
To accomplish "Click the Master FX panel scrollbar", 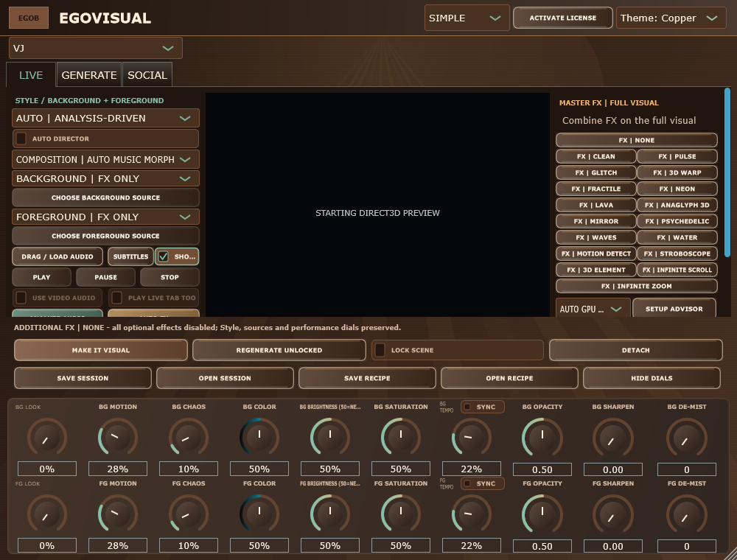I will (x=727, y=172).
